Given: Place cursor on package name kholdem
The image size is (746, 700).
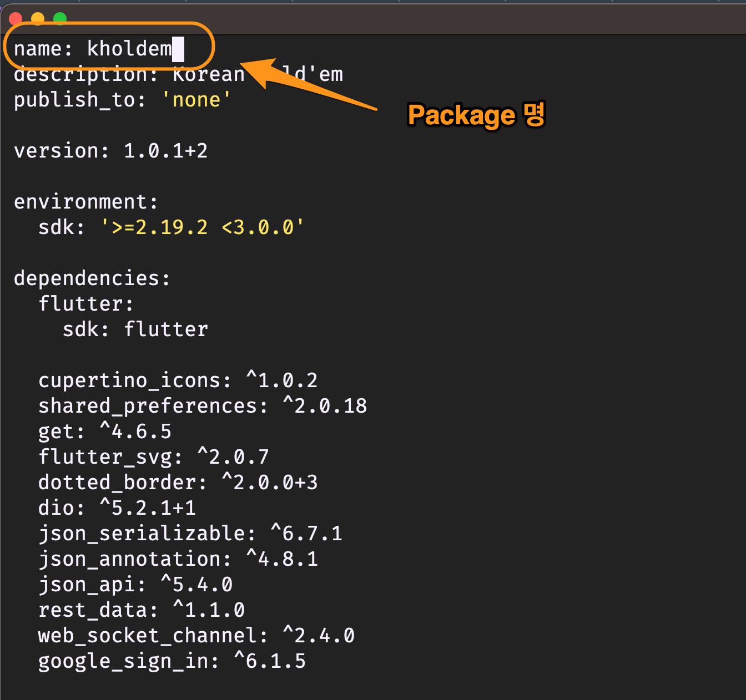Looking at the screenshot, I should point(129,49).
